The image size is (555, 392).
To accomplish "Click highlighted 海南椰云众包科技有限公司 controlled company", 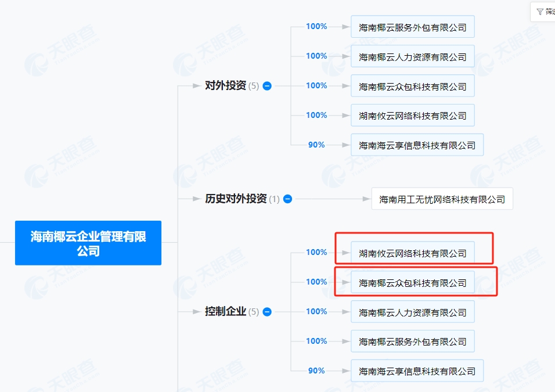I will 412,282.
